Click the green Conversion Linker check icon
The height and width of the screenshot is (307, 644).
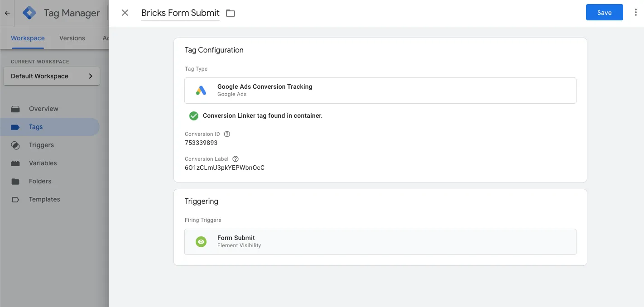(194, 115)
